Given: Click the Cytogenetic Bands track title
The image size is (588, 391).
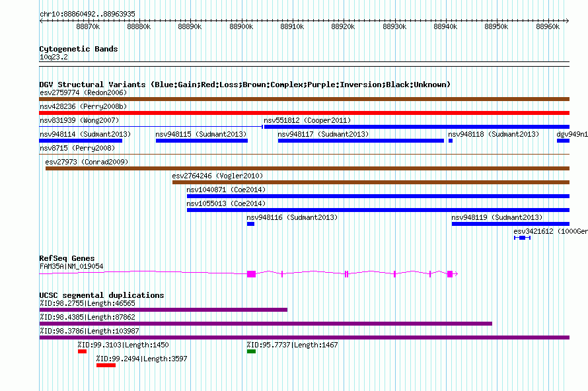Looking at the screenshot, I should (x=79, y=49).
